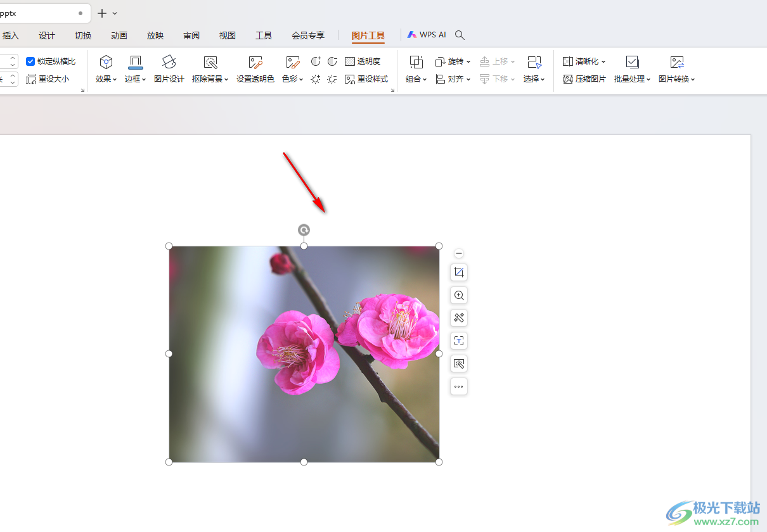Open the 色彩 color dropdown
767x532 pixels.
tap(293, 79)
